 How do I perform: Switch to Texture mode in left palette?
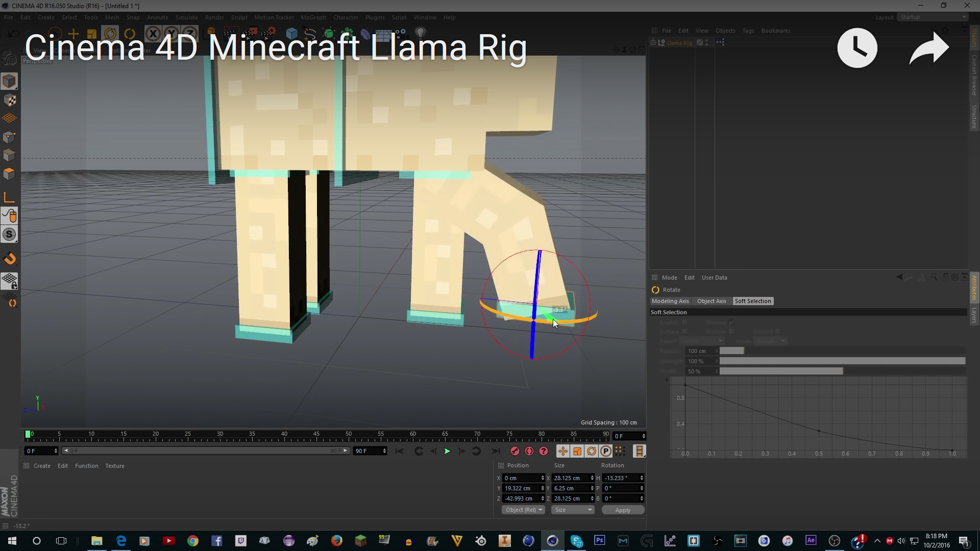(9, 101)
